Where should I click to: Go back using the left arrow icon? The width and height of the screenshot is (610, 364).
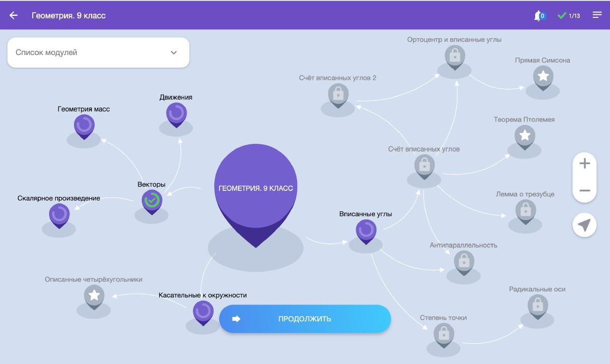tap(13, 15)
